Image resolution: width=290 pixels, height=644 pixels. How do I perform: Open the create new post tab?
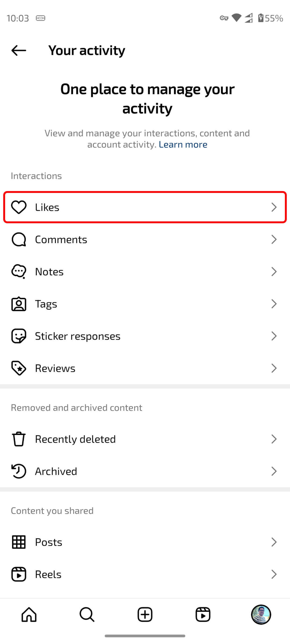(145, 615)
